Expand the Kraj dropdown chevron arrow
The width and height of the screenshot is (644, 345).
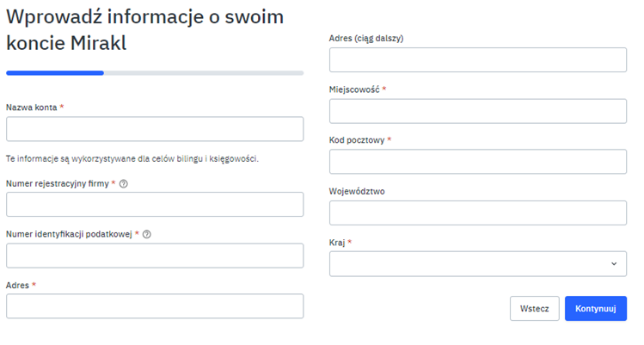[x=613, y=264]
